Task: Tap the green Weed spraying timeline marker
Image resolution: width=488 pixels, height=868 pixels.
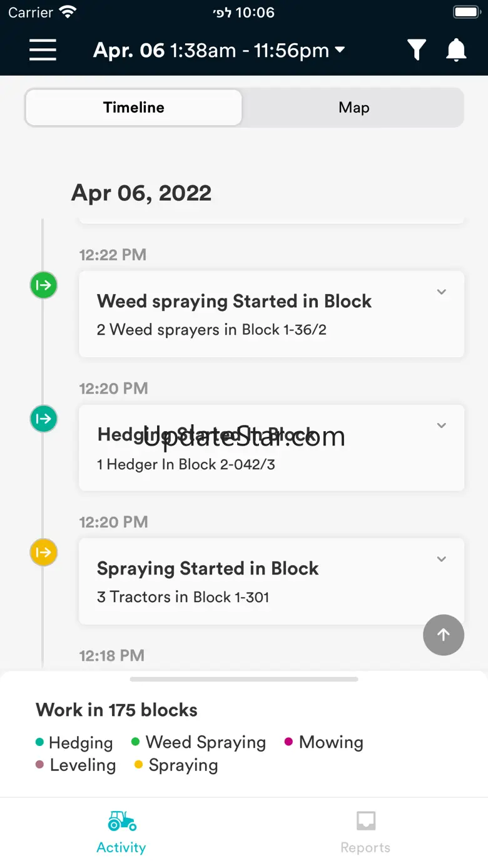Action: 44,285
